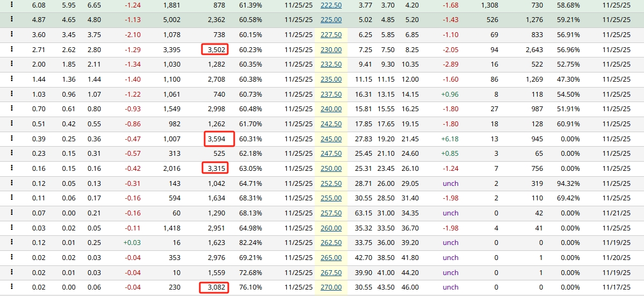Open row options for the 237.50 strike row
Image resolution: width=644 pixels, height=296 pixels.
pos(11,94)
